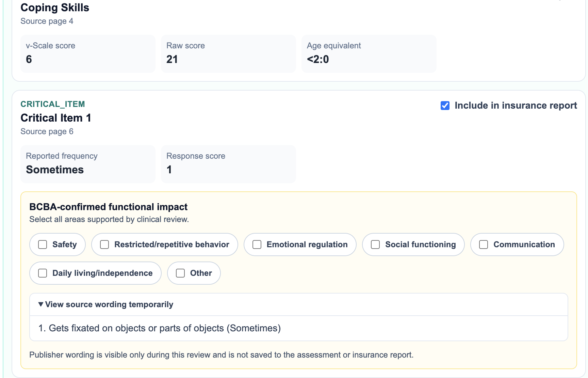588x378 pixels.
Task: Check the Safety functional impact box
Action: (x=43, y=245)
